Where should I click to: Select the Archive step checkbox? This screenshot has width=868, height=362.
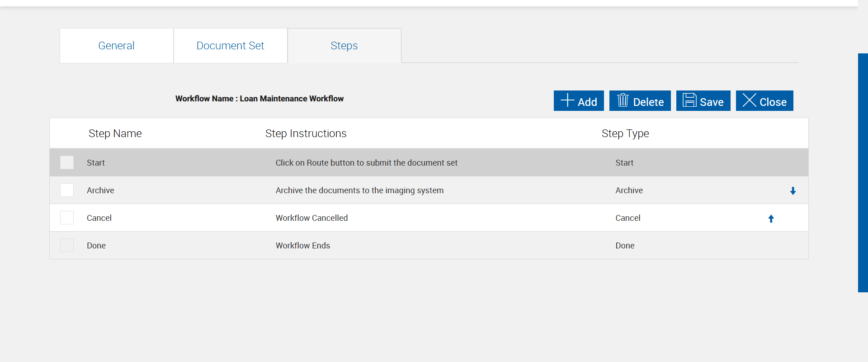pos(67,190)
